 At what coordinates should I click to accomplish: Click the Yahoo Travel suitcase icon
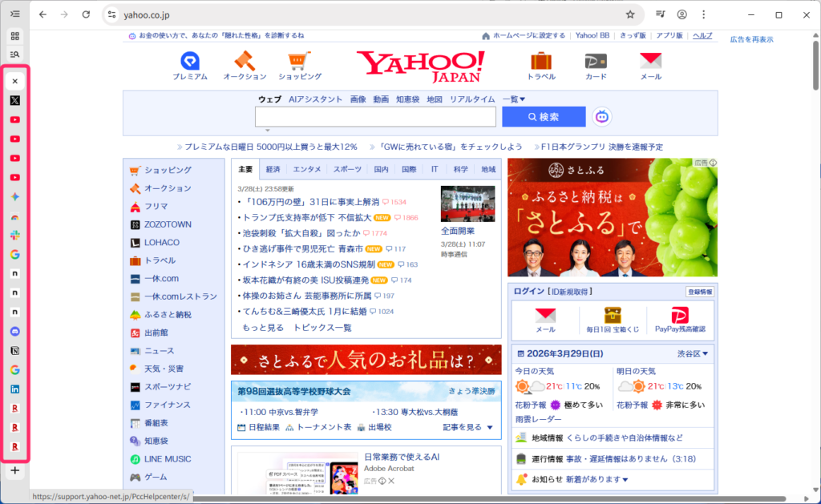[x=541, y=62]
